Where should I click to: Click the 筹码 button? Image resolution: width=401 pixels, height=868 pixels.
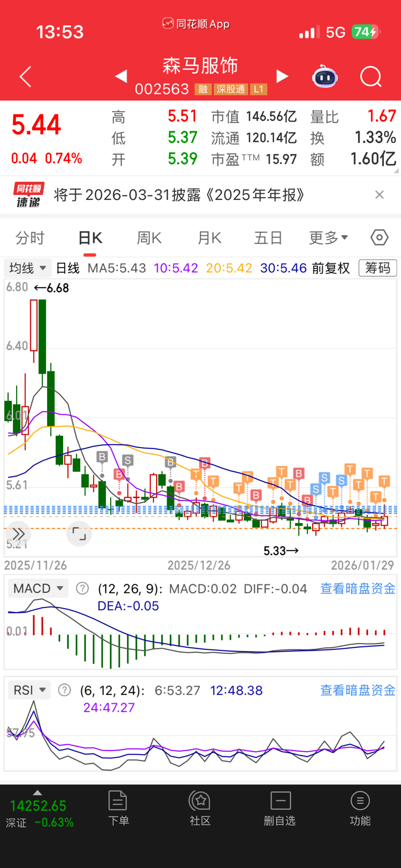coord(378,268)
